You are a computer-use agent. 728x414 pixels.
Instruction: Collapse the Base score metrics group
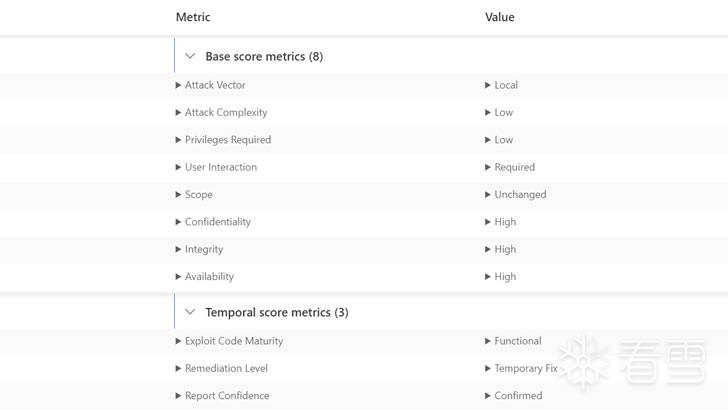tap(190, 56)
